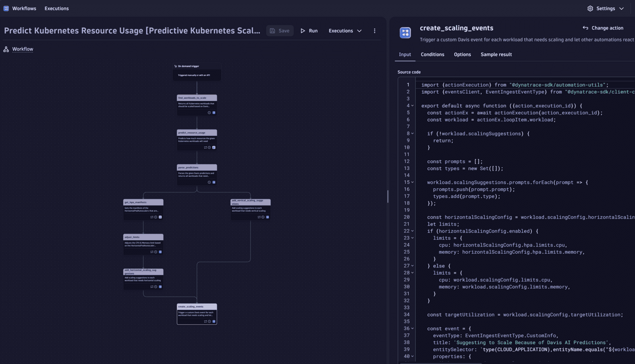Open the more options three-dot menu
Image resolution: width=635 pixels, height=364 pixels.
click(374, 31)
